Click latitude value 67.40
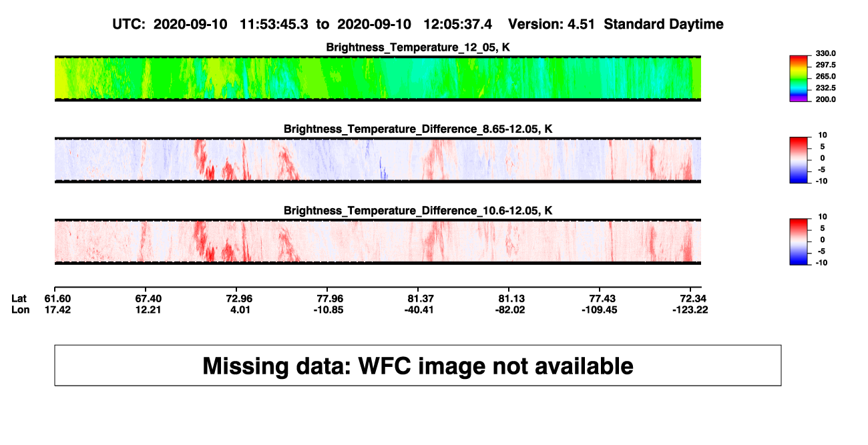The image size is (868, 445). (148, 298)
